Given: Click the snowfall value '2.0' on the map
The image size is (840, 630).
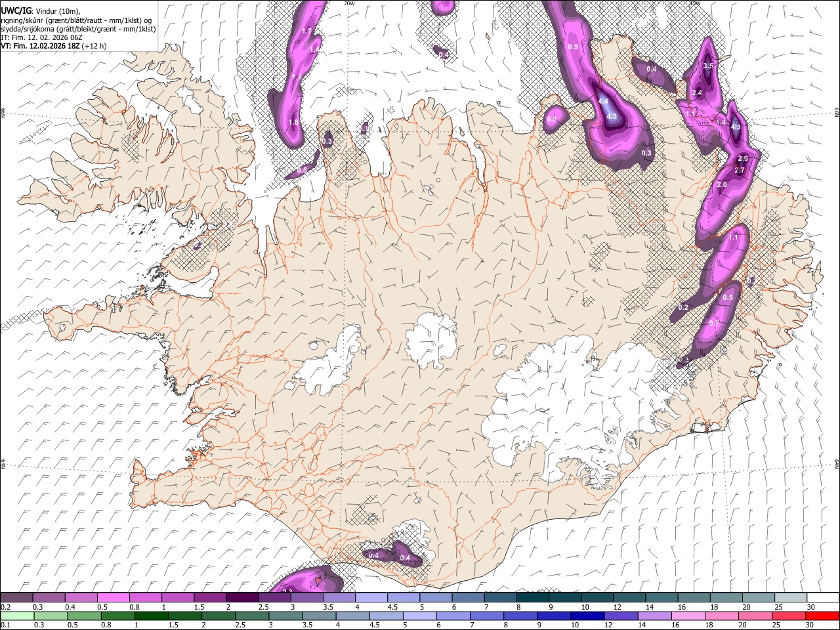Looking at the screenshot, I should (x=722, y=185).
